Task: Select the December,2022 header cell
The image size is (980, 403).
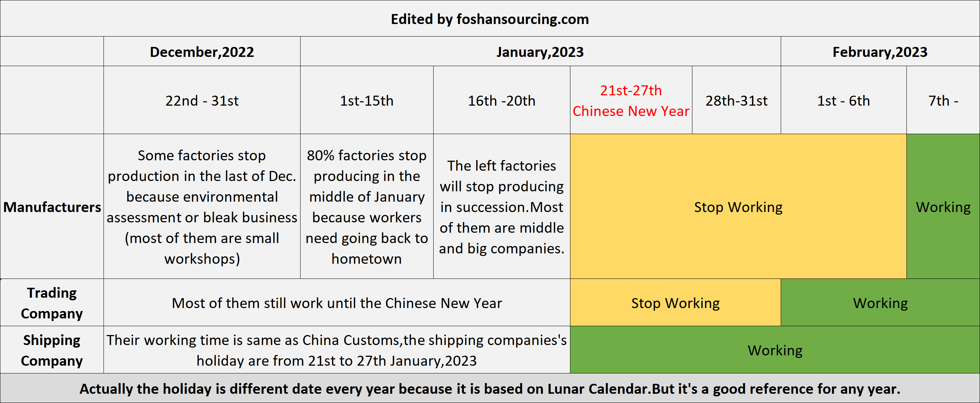Action: click(202, 51)
